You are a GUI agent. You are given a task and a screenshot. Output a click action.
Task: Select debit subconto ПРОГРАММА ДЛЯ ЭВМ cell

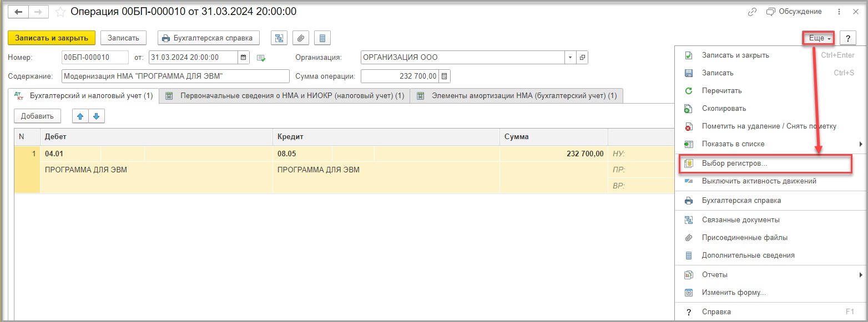157,170
